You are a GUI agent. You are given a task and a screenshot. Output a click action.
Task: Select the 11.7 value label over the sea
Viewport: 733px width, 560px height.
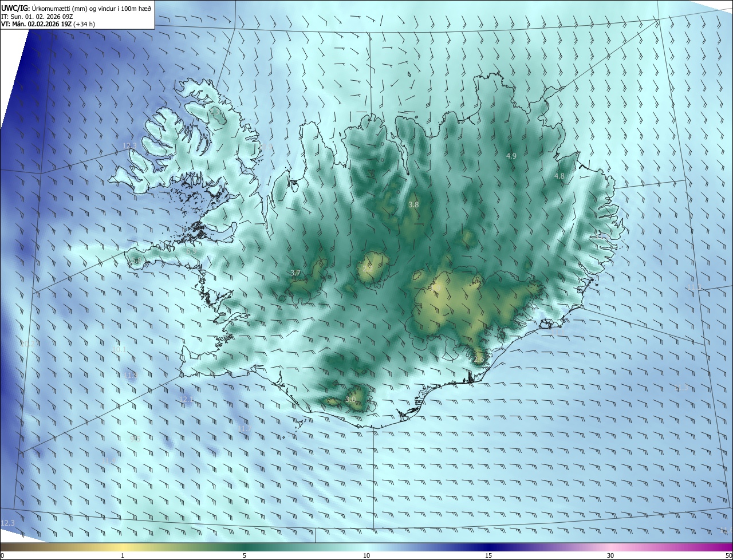click(x=245, y=428)
